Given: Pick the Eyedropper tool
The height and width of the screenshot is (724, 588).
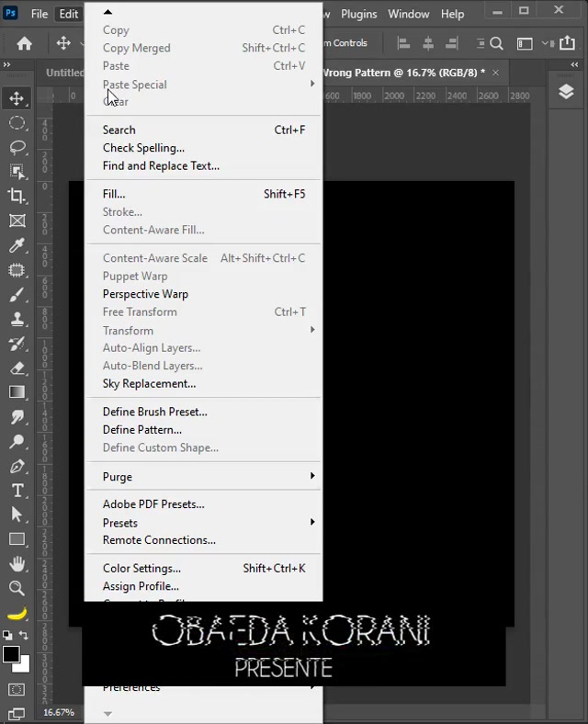Looking at the screenshot, I should (17, 245).
